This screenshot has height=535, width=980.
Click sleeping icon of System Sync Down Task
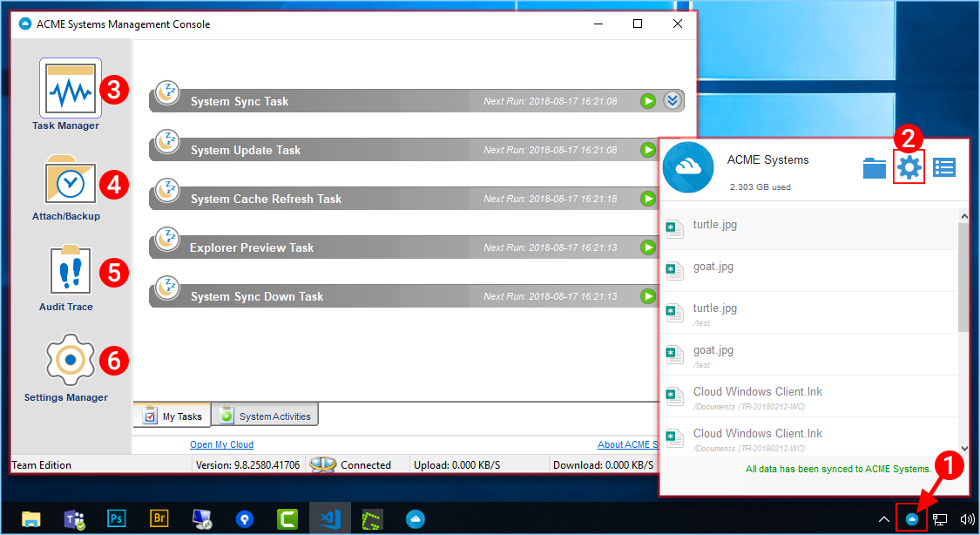point(167,288)
